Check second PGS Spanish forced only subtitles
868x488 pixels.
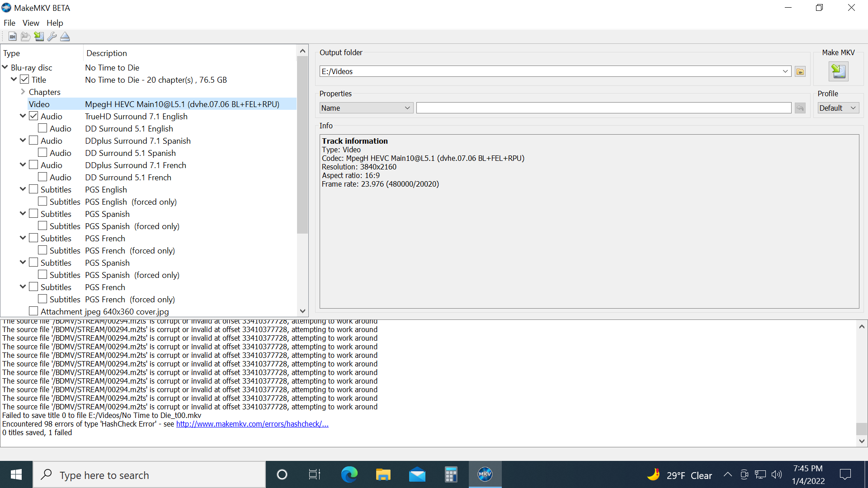pyautogui.click(x=42, y=275)
